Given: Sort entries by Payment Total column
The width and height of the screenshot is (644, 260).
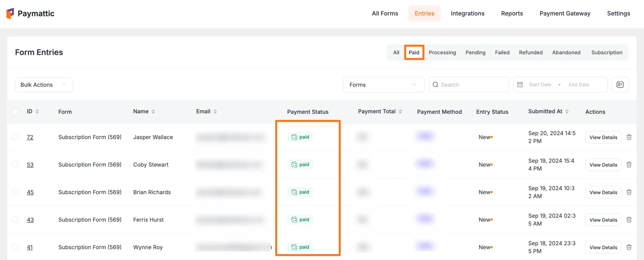Looking at the screenshot, I should click(400, 111).
